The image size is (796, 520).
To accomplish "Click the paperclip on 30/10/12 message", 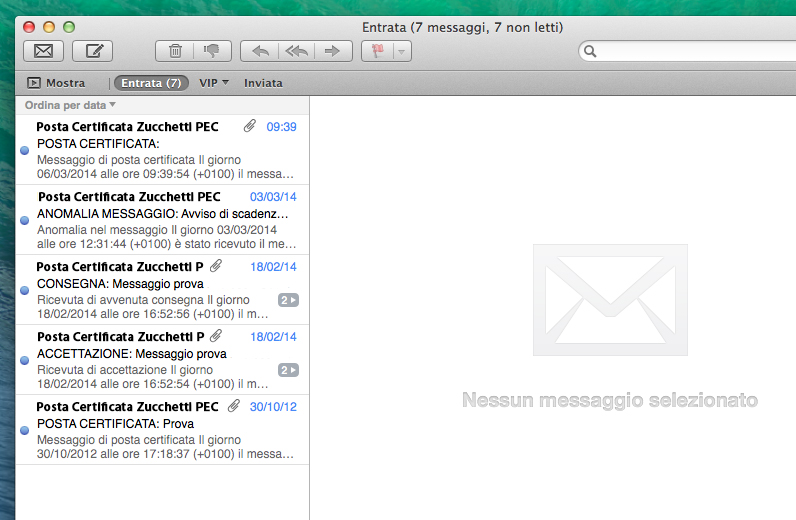I will pyautogui.click(x=234, y=406).
